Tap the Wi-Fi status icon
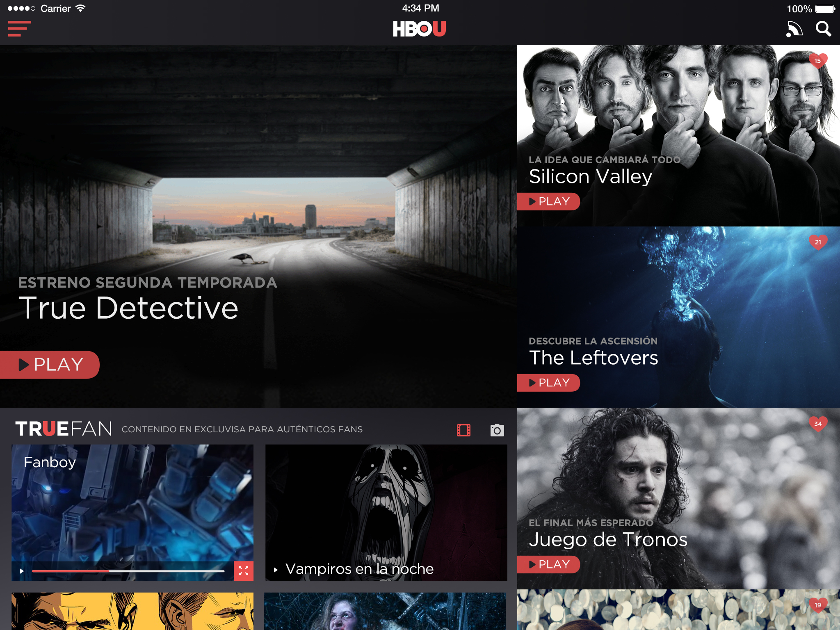The width and height of the screenshot is (840, 630). pyautogui.click(x=80, y=8)
